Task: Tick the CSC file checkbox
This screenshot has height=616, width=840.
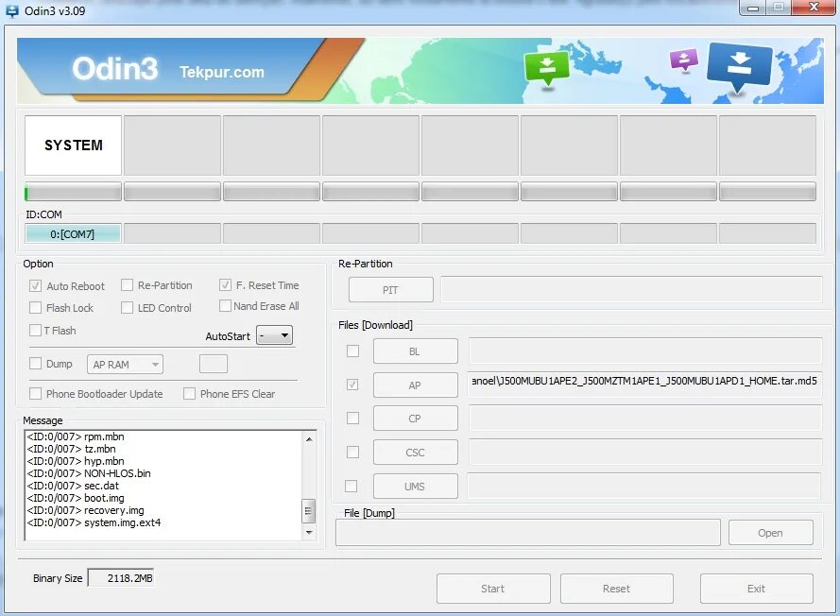Action: point(352,453)
